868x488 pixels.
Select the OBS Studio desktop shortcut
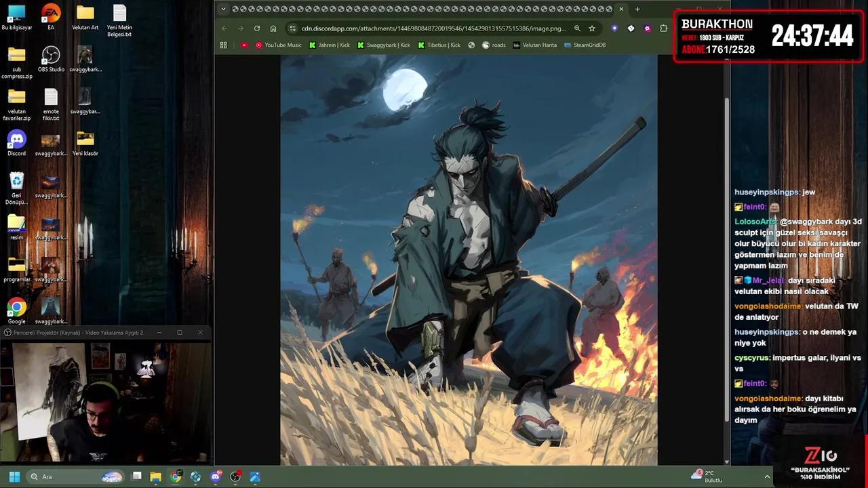click(51, 60)
